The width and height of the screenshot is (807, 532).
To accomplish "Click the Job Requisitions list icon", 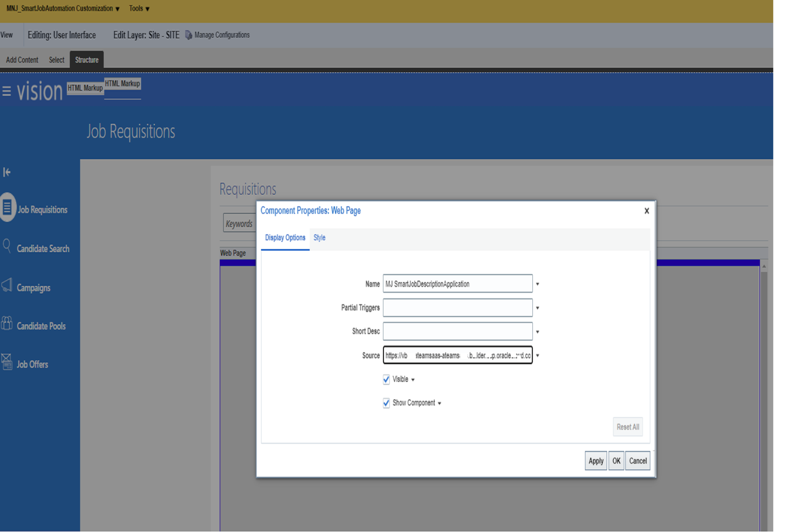I will click(x=7, y=207).
